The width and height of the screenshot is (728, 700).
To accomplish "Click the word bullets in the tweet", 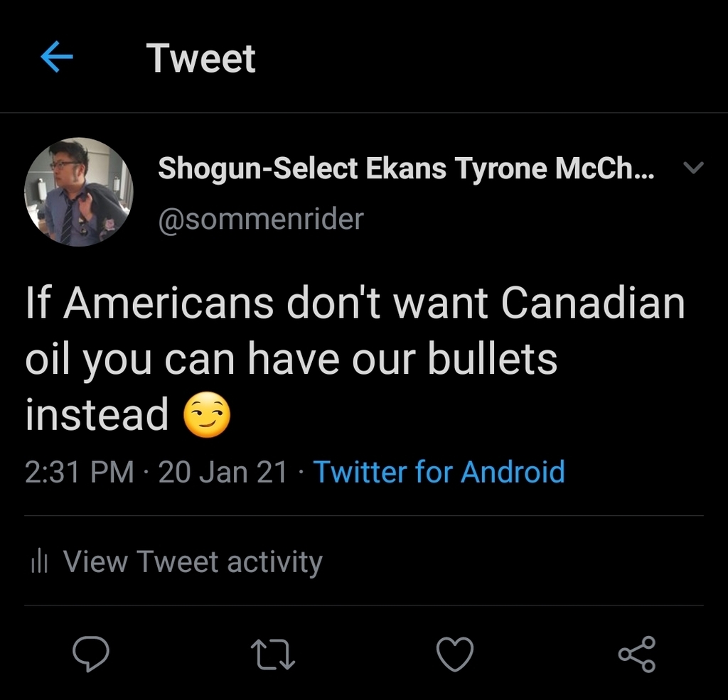I will [492, 358].
